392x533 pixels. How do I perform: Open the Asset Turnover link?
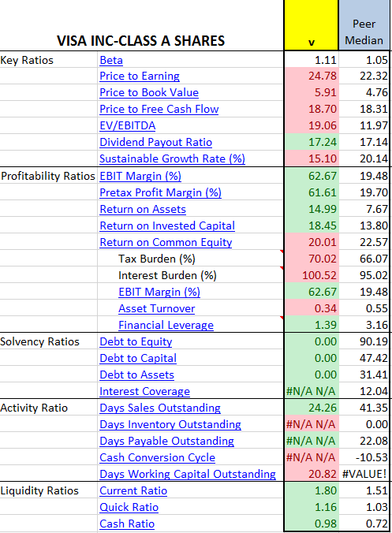point(157,308)
